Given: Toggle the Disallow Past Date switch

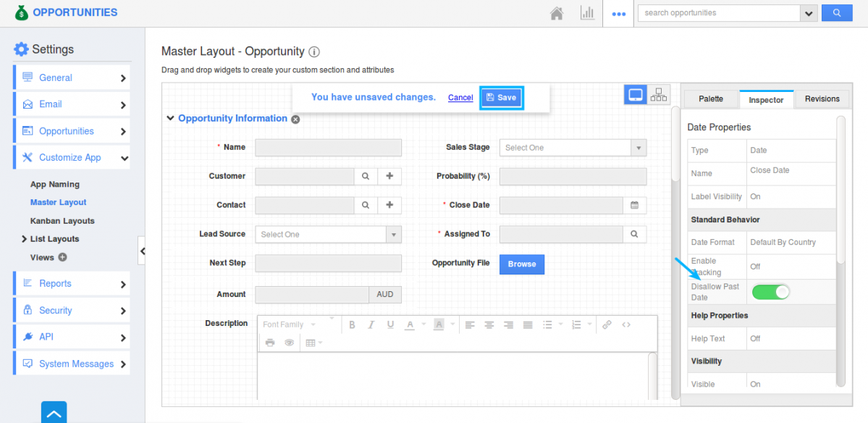Looking at the screenshot, I should coord(770,292).
